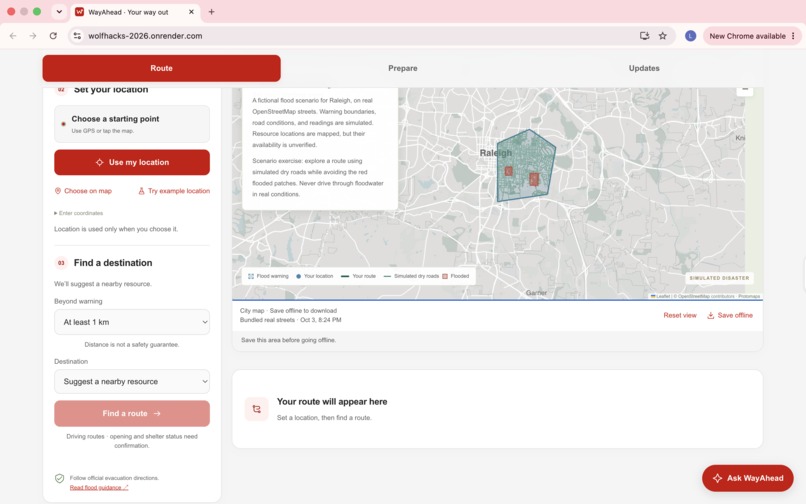
Task: Click the Your location legend entry
Action: (x=315, y=276)
